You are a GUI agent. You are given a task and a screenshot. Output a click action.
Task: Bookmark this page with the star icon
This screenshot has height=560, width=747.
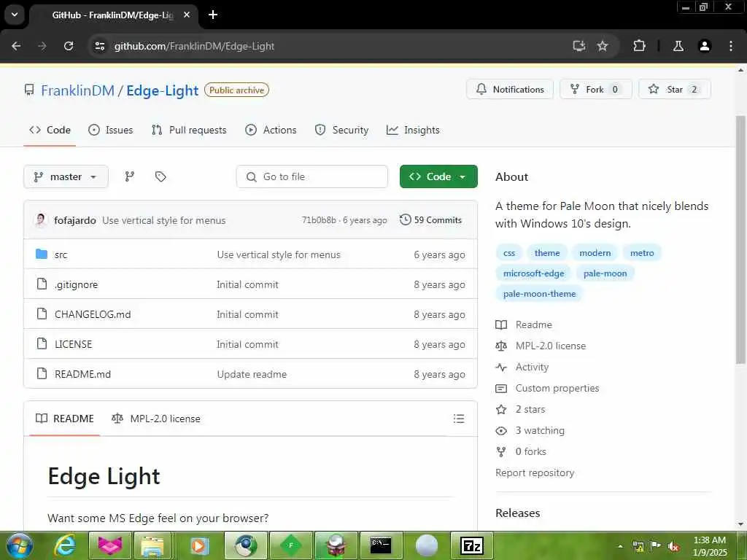(x=603, y=46)
